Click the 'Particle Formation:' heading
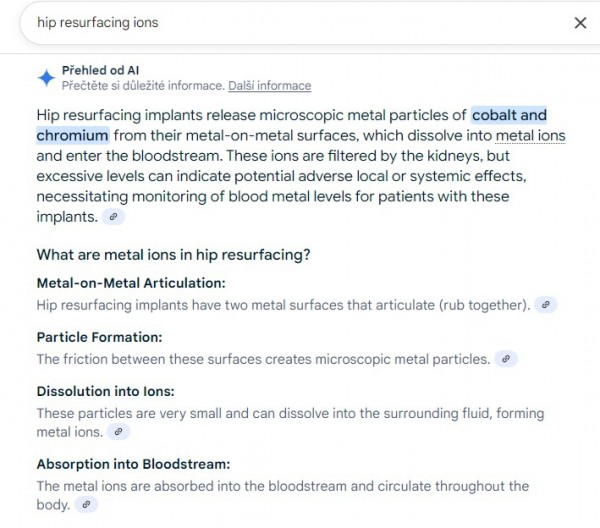This screenshot has height=528, width=600. click(x=99, y=338)
